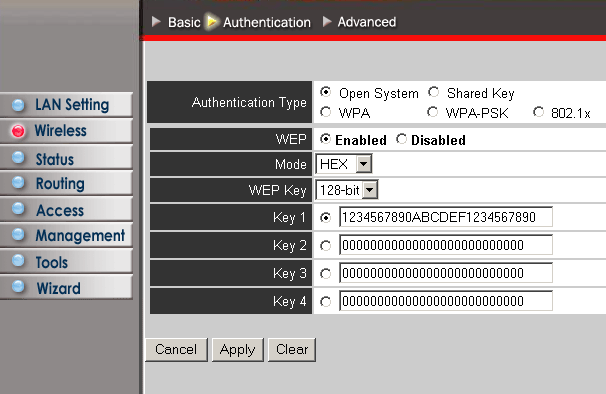Click the Authentication Type label

(x=249, y=102)
